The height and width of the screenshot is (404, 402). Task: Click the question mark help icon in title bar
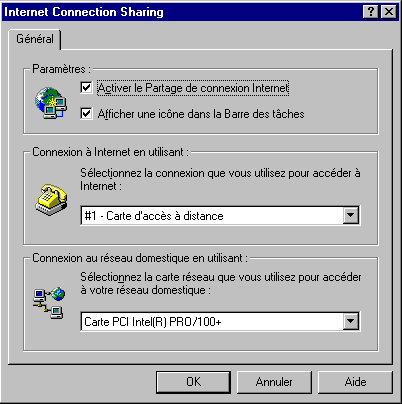tap(371, 12)
